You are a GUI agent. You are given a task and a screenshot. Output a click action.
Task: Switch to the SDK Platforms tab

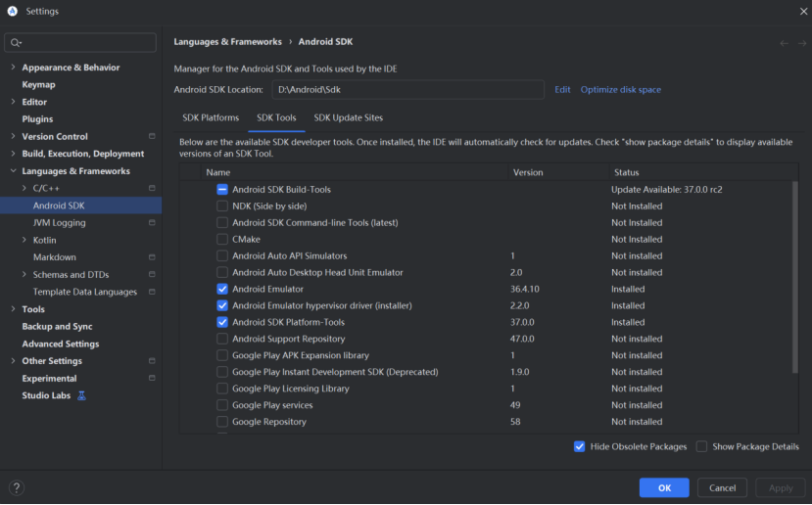click(211, 117)
